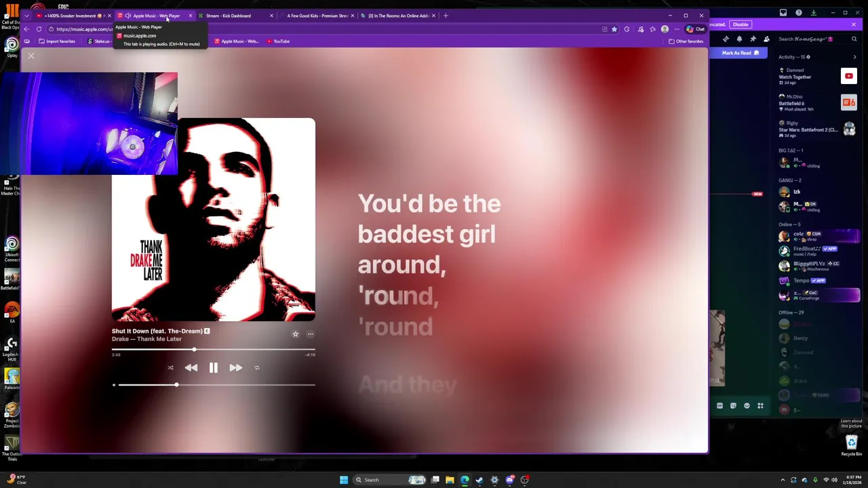Select member FredBoat in Discord list
Image resolution: width=868 pixels, height=488 pixels.
818,251
